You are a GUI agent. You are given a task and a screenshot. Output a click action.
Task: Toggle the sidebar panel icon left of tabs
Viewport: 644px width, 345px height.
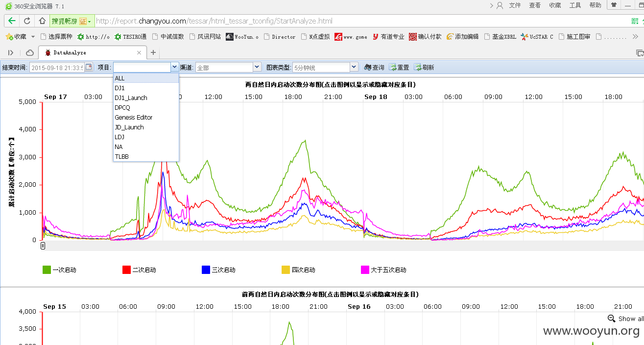(x=11, y=52)
